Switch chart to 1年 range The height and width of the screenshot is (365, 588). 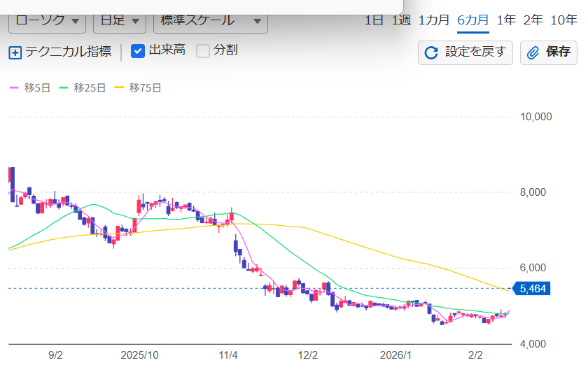[x=506, y=20]
